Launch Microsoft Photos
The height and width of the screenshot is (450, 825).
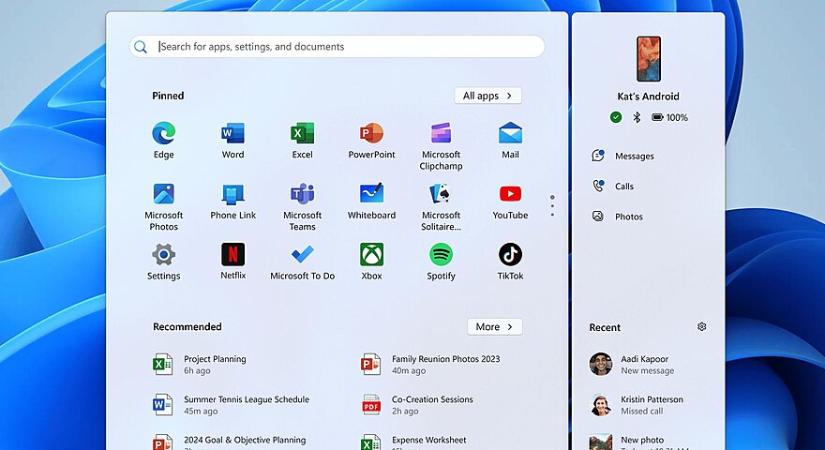[164, 206]
